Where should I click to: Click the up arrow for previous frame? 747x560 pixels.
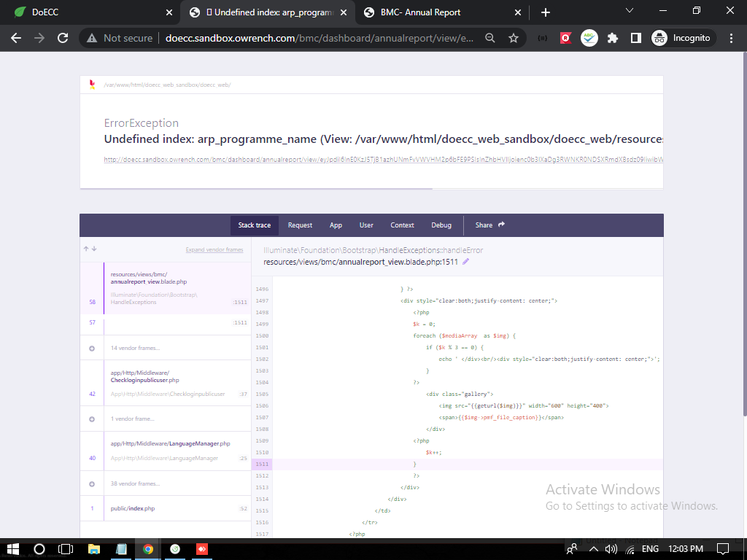(x=87, y=249)
